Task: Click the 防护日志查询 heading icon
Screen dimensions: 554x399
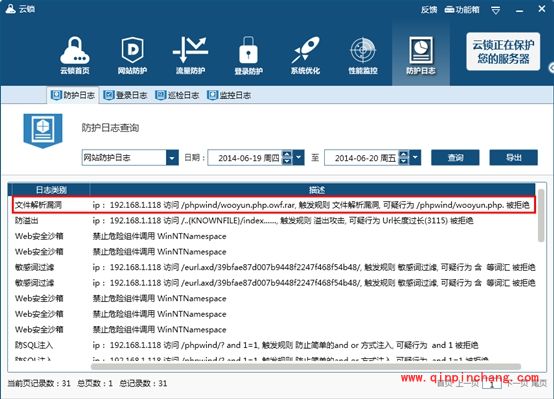Action: [x=43, y=130]
